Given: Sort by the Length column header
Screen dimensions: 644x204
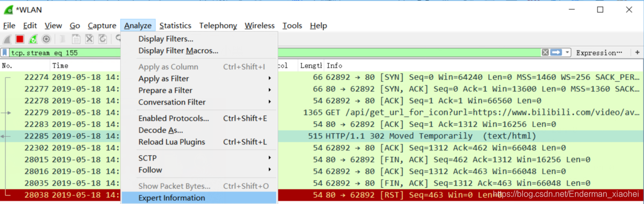Looking at the screenshot, I should tap(311, 66).
